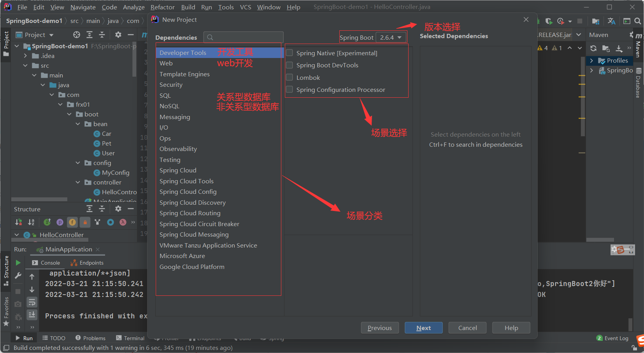Click the select opened file target icon
Image resolution: width=644 pixels, height=353 pixels.
tap(77, 35)
